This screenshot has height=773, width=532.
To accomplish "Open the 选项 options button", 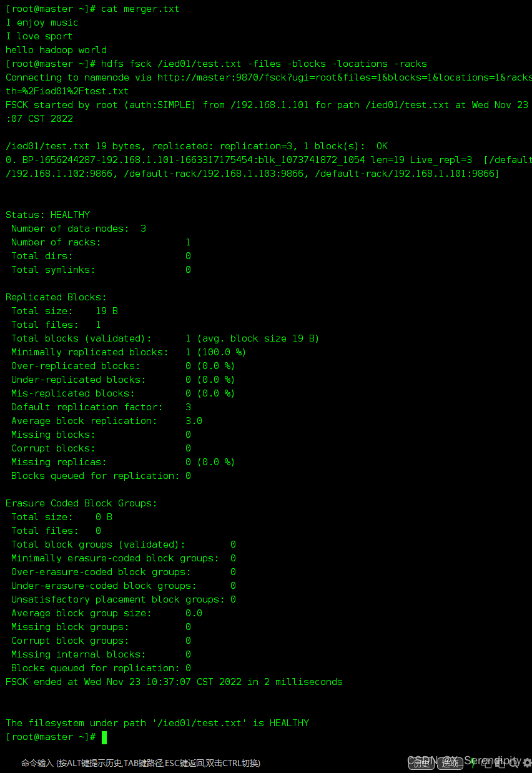I will pos(450,763).
